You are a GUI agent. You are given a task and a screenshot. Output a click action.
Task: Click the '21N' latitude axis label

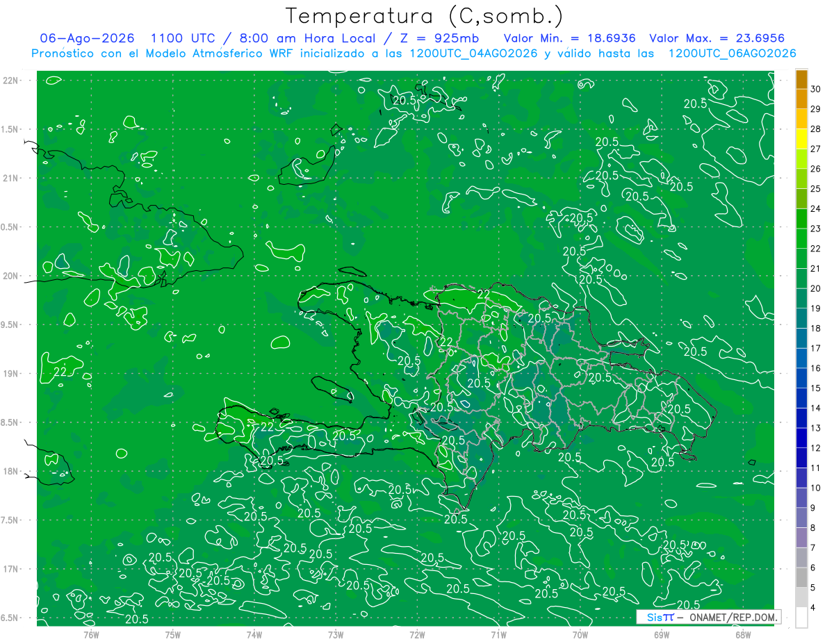pyautogui.click(x=12, y=179)
